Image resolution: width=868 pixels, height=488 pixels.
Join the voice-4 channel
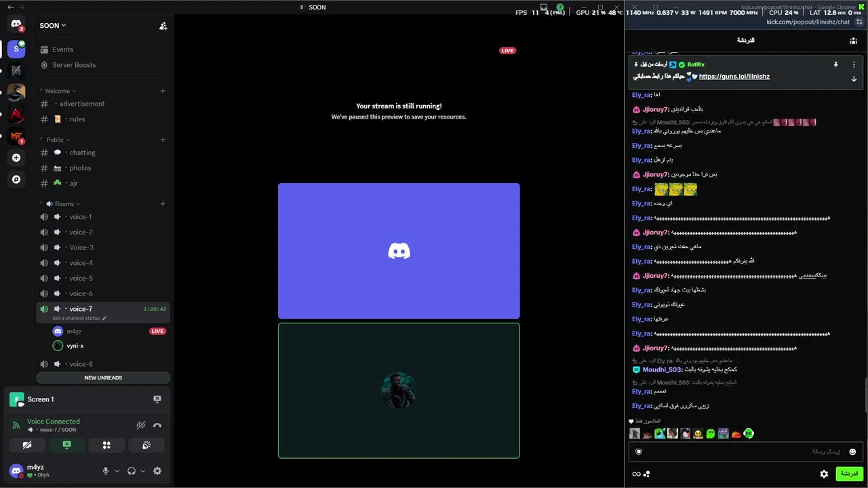(x=103, y=263)
